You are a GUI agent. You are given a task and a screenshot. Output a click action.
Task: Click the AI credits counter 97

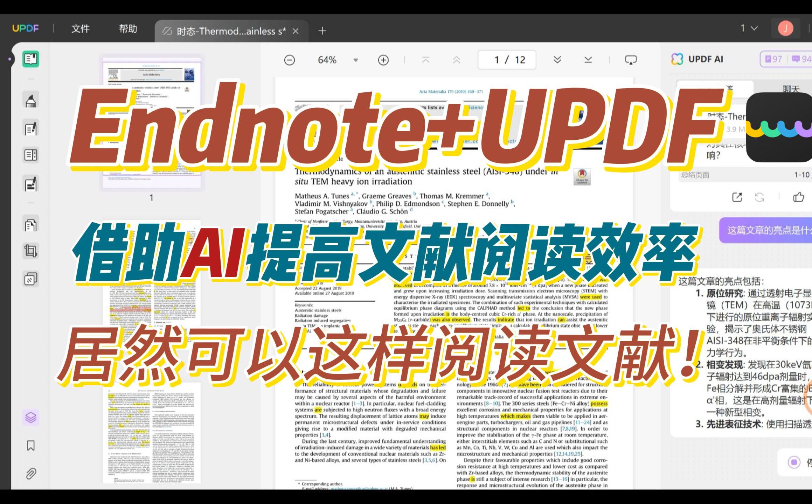point(774,59)
